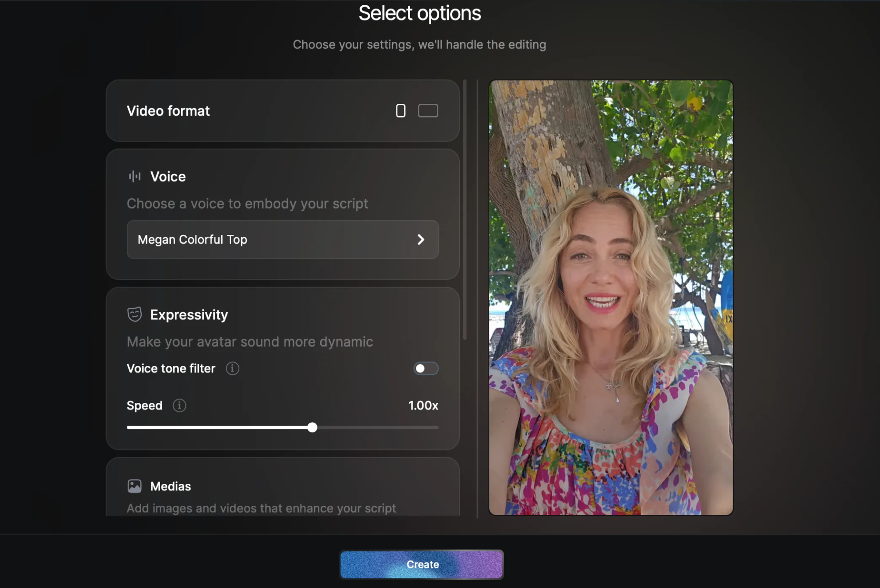Click the 1.00x speed value
This screenshot has height=588, width=880.
[x=423, y=405]
